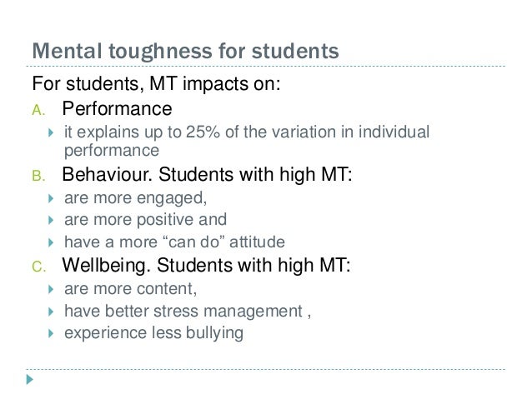Click the slide title "Mental toughness for students"
This screenshot has width=532, height=399.
[x=185, y=52]
